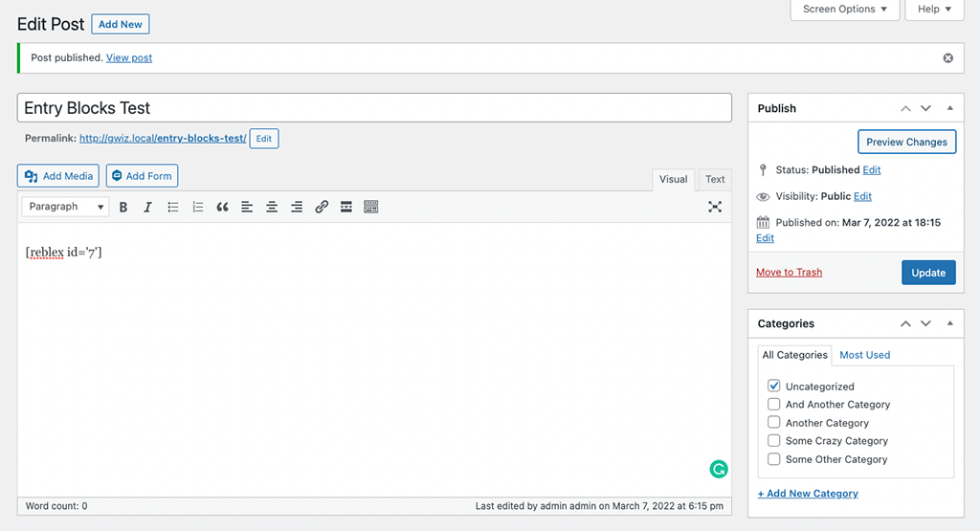Expand Screen Options
Screen dimensions: 980x531
click(x=844, y=10)
